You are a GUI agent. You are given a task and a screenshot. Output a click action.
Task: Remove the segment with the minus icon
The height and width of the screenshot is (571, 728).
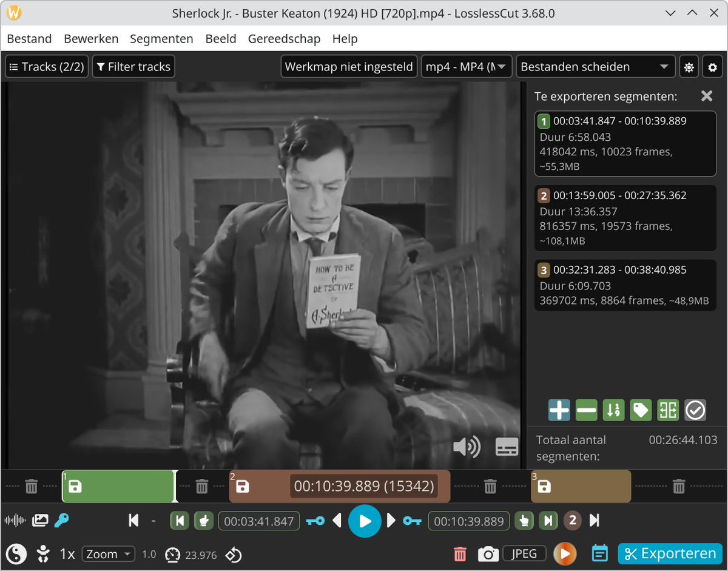[586, 411]
